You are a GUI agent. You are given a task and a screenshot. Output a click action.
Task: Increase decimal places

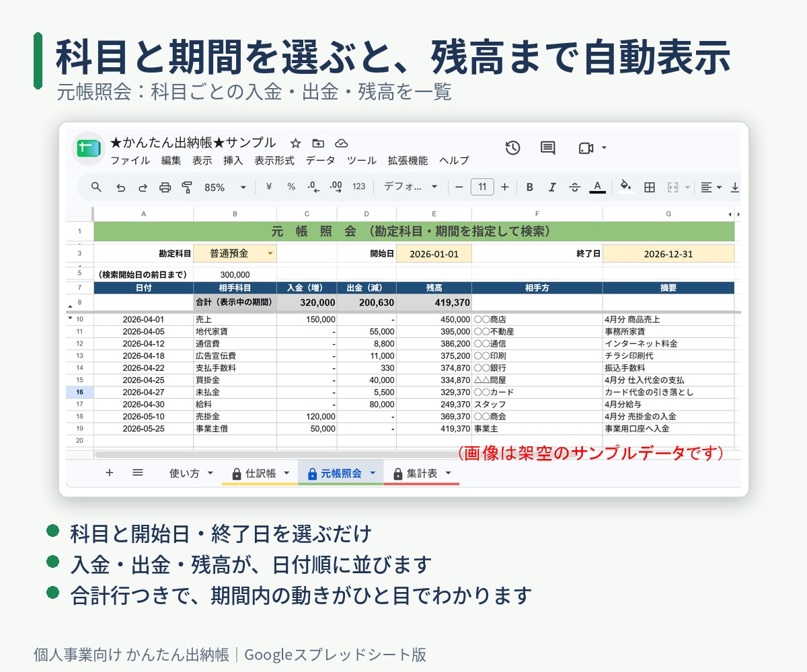(x=336, y=187)
